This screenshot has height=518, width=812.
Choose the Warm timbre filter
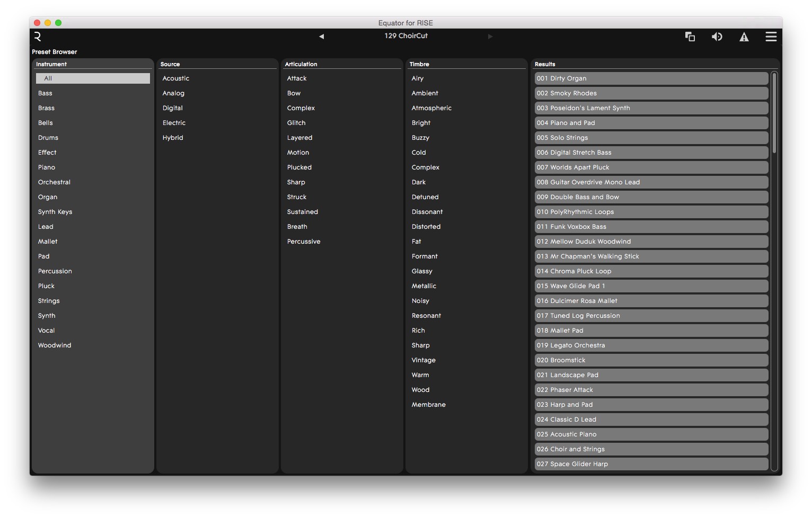tap(420, 375)
